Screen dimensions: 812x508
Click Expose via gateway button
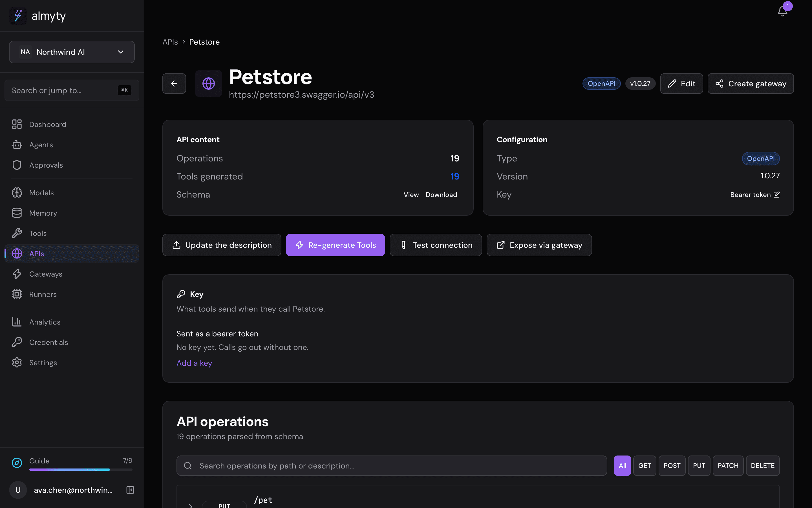[x=539, y=245]
